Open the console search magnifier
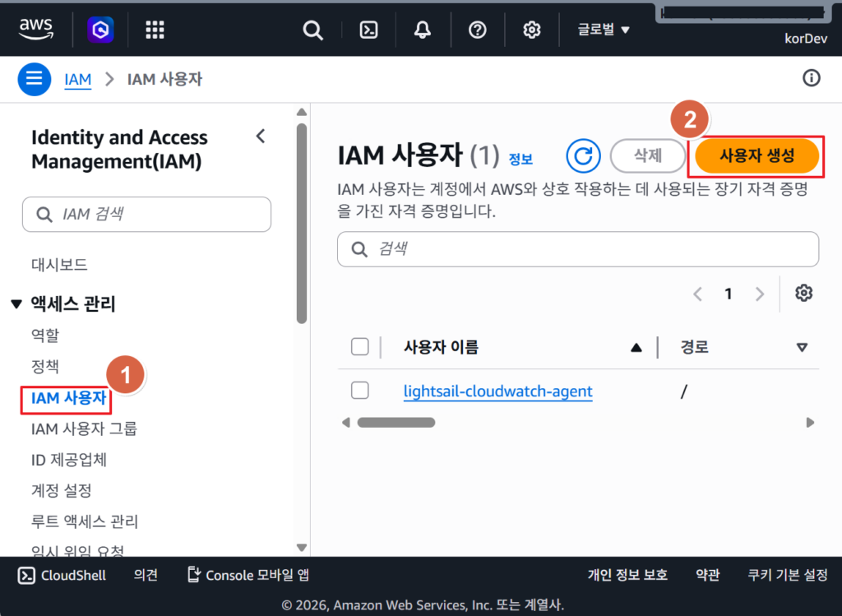 click(312, 30)
